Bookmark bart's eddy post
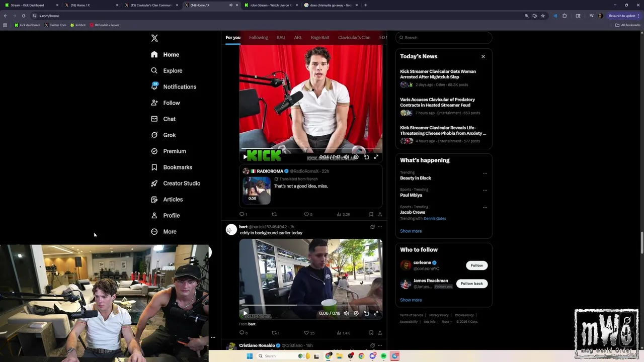This screenshot has height=362, width=644. (371, 333)
